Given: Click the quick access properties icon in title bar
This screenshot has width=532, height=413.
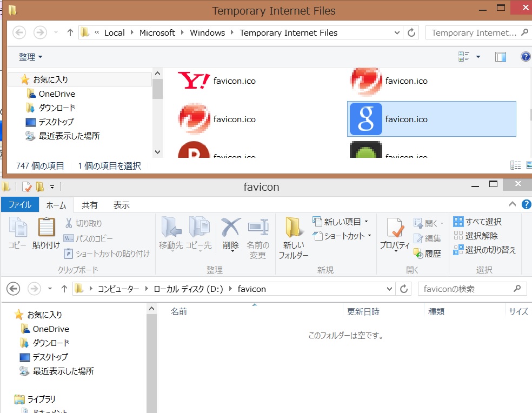Looking at the screenshot, I should click(x=26, y=186).
